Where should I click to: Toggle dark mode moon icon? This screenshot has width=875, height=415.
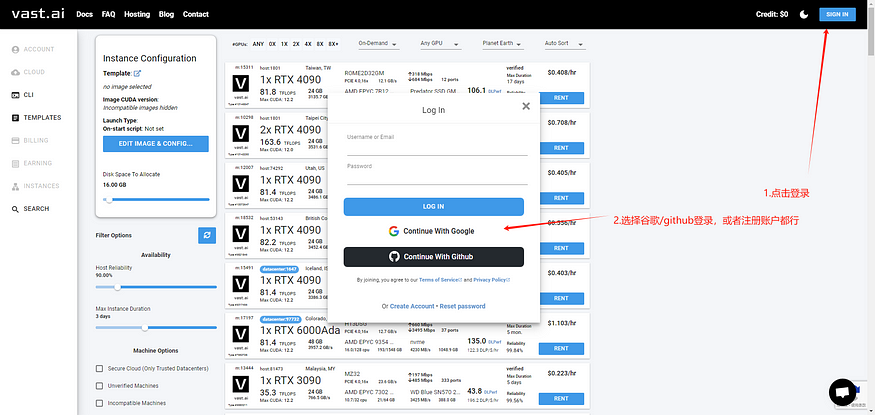point(804,15)
